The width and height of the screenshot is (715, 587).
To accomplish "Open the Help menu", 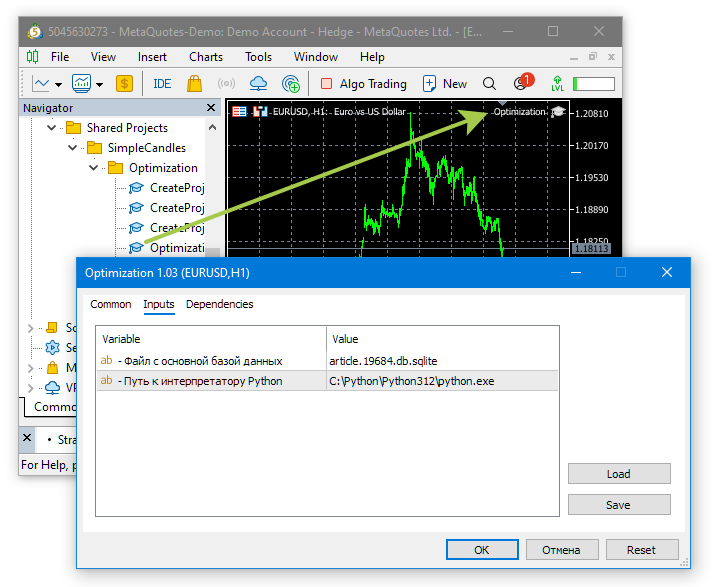I will tap(372, 57).
